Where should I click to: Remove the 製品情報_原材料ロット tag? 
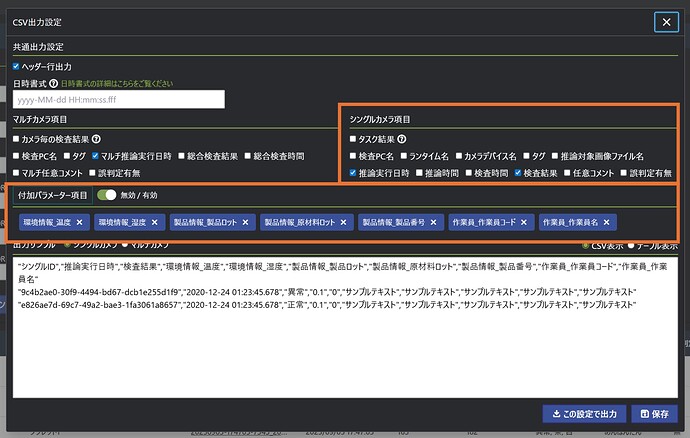tap(343, 222)
